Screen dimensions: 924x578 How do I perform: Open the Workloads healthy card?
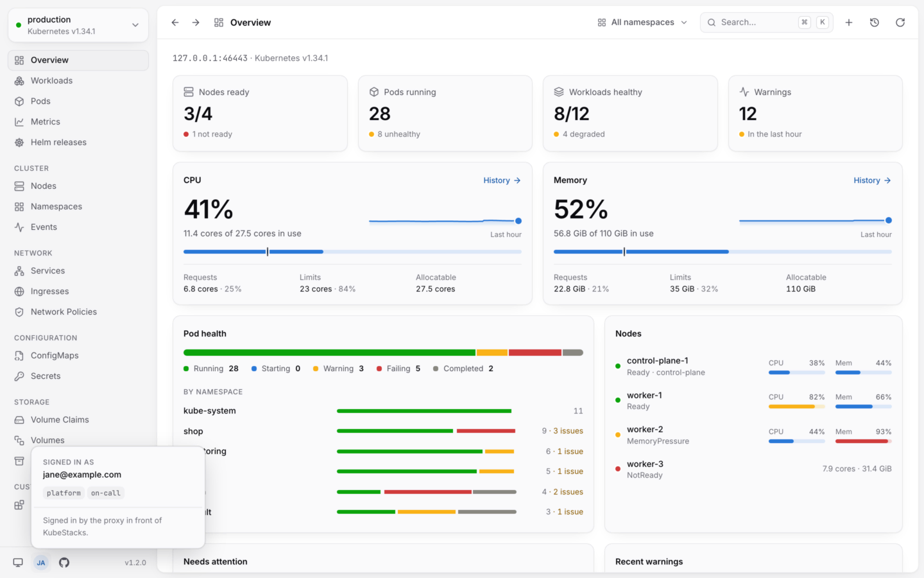coord(630,114)
